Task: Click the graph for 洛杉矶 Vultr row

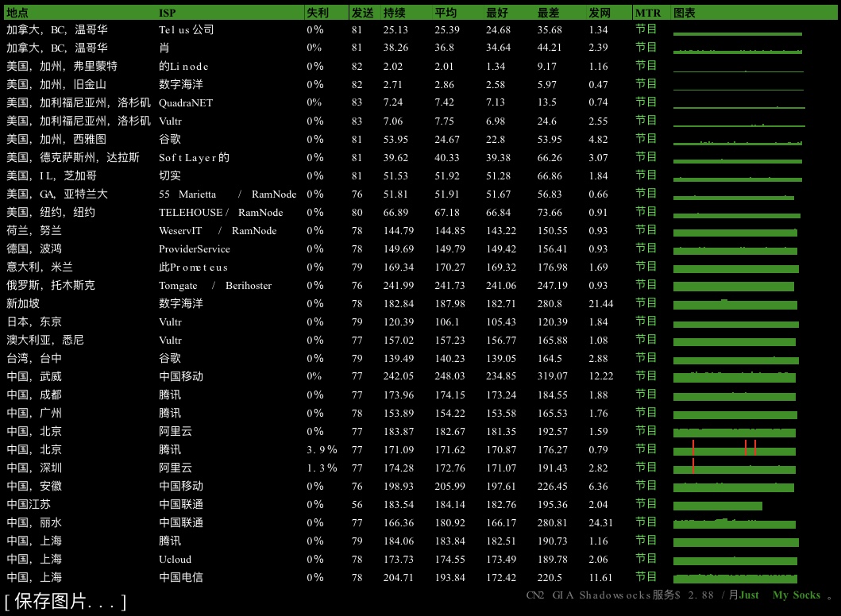Action: (x=739, y=124)
